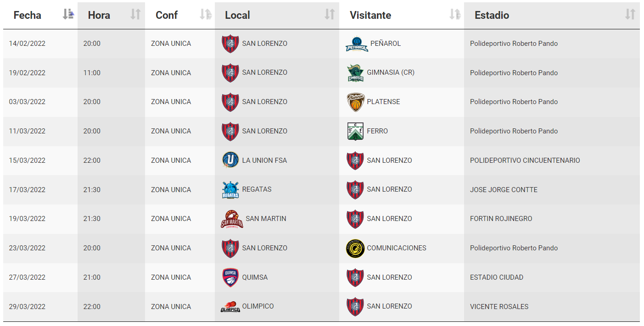Click the San Martin team logo

click(232, 219)
